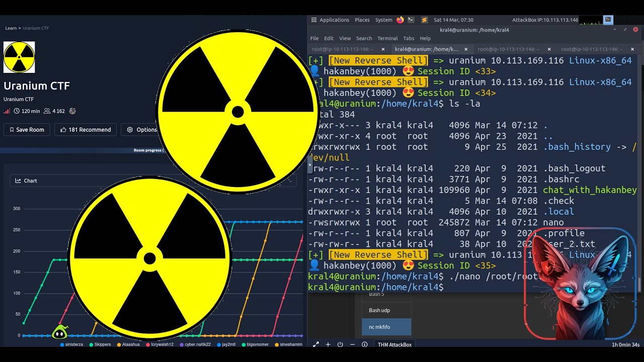Open the Terminal menu
Viewport: 644px width, 362px height.
click(x=387, y=38)
